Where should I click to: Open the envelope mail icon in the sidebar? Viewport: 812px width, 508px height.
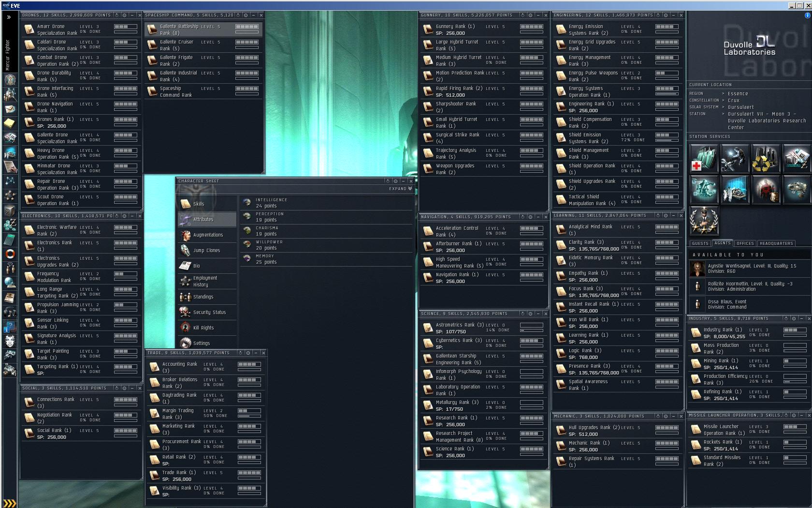click(10, 109)
